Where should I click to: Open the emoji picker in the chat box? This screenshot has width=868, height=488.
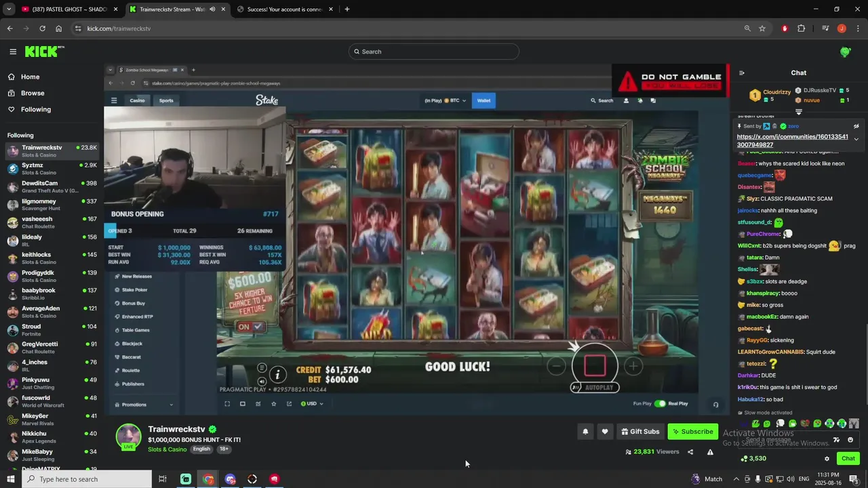(850, 440)
